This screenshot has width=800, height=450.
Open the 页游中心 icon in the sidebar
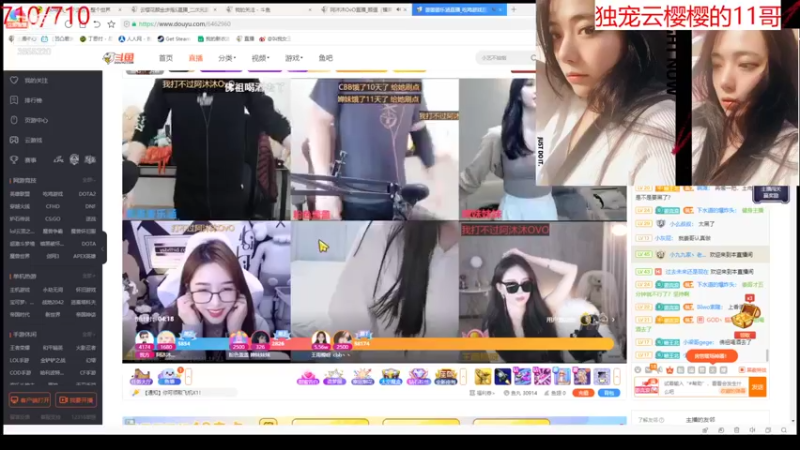[x=14, y=120]
